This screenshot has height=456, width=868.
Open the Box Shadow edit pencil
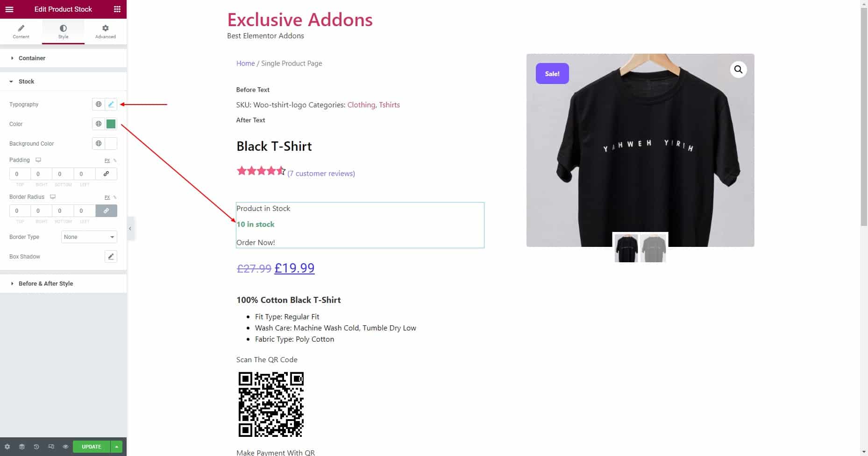coord(111,256)
